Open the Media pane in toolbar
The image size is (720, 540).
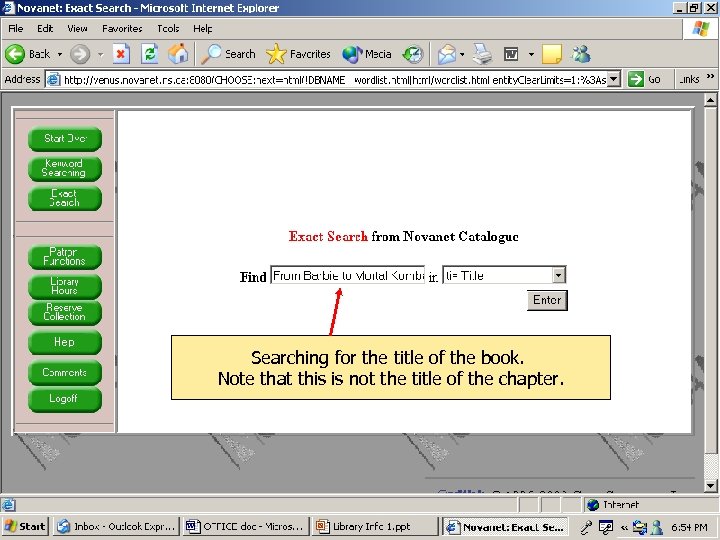tap(367, 54)
